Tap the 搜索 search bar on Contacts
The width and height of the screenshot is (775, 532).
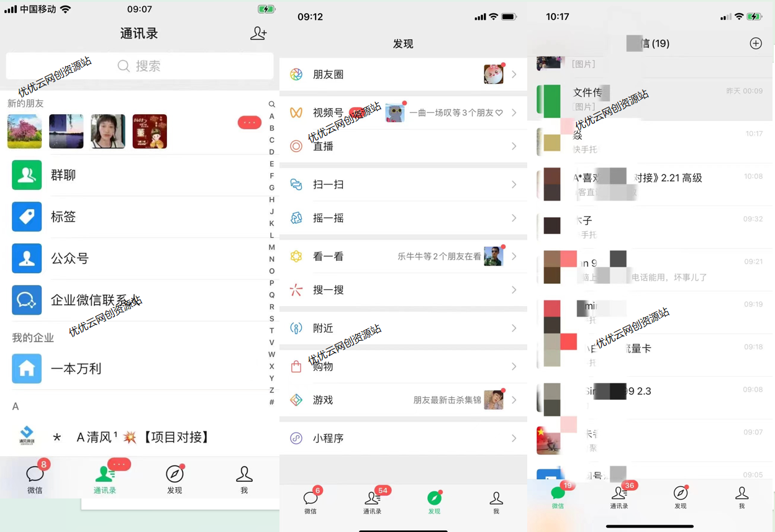139,66
